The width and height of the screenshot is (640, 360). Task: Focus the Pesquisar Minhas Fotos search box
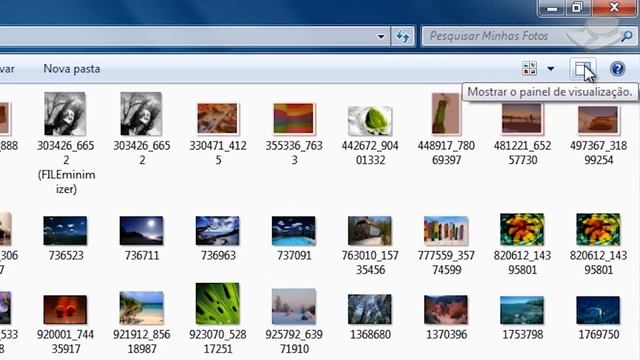click(529, 36)
